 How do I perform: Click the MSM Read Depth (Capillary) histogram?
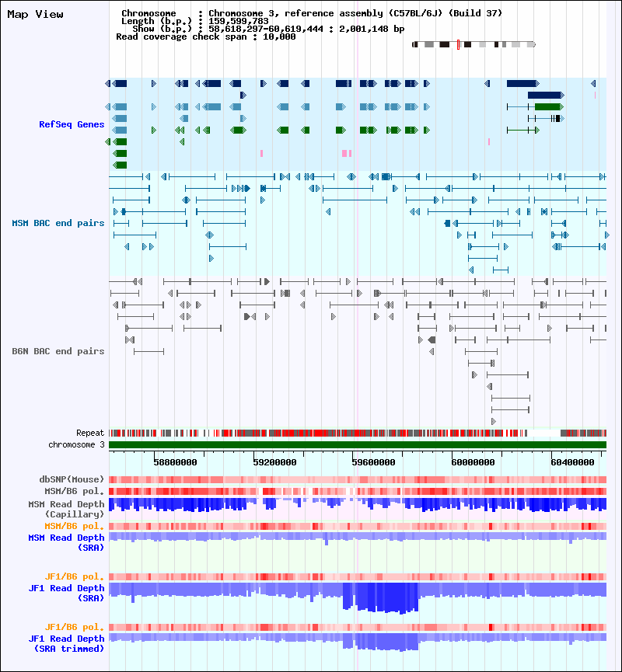tap(358, 504)
